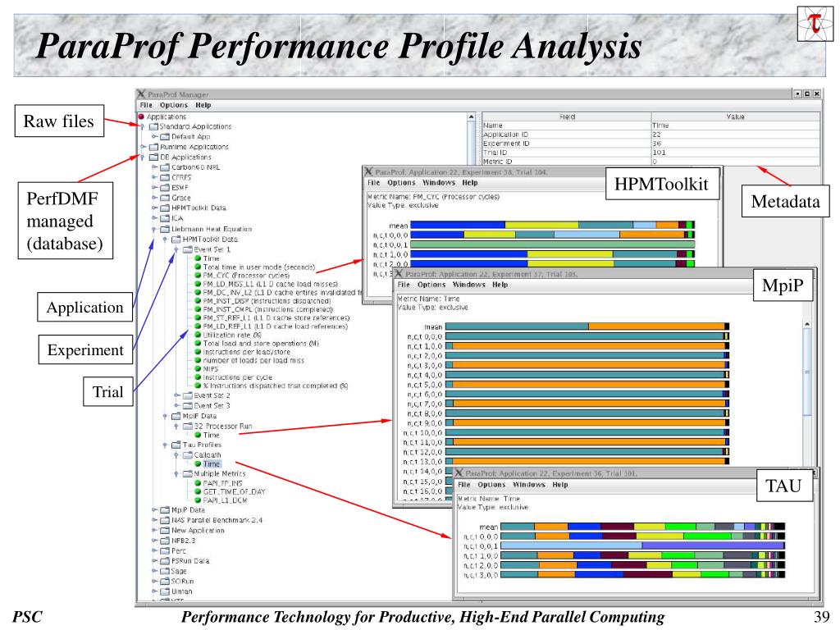Open the Windows menu in the Trial 101 window

click(x=529, y=485)
